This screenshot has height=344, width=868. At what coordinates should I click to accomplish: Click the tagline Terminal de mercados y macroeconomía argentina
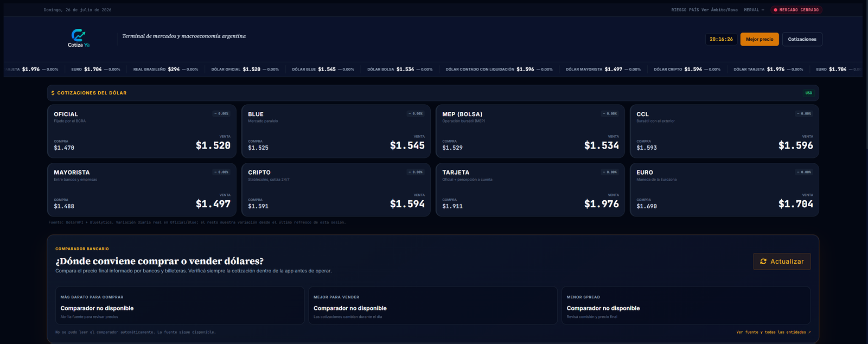(184, 36)
